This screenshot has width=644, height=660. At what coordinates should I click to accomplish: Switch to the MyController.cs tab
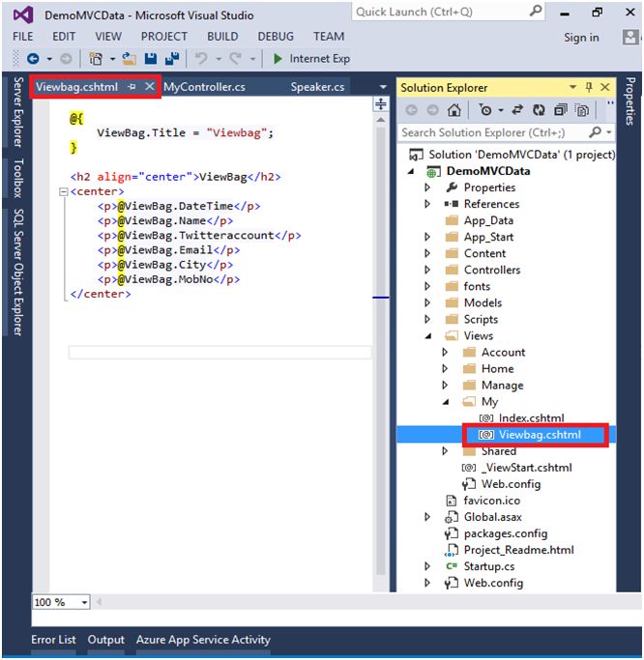(x=204, y=87)
